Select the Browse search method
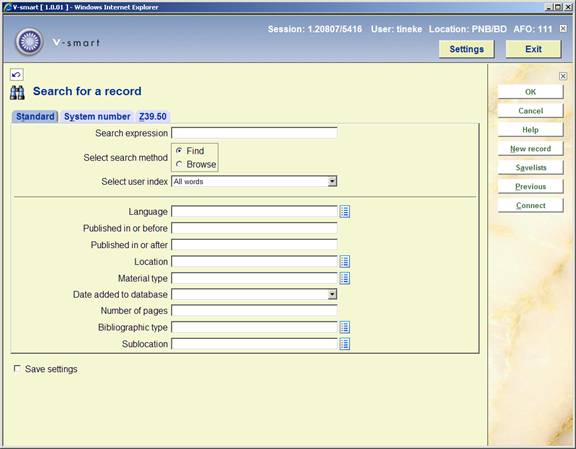Image resolution: width=576 pixels, height=449 pixels. tap(179, 164)
